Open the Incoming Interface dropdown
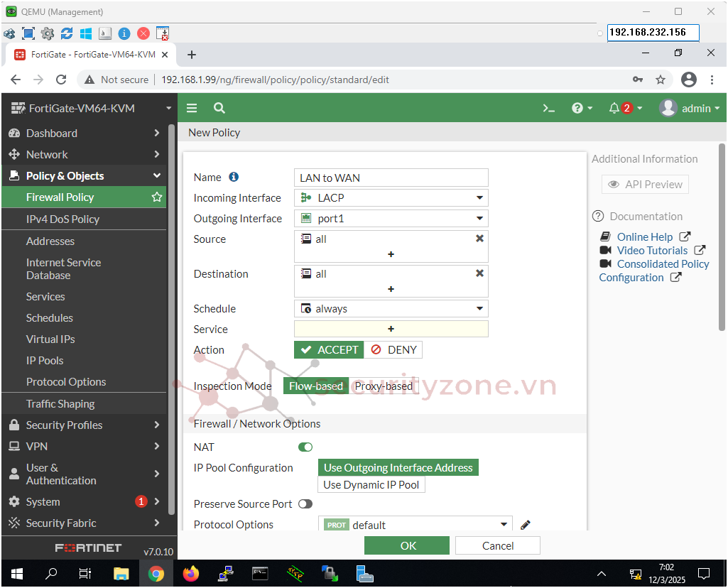Image resolution: width=728 pixels, height=588 pixels. tap(391, 198)
